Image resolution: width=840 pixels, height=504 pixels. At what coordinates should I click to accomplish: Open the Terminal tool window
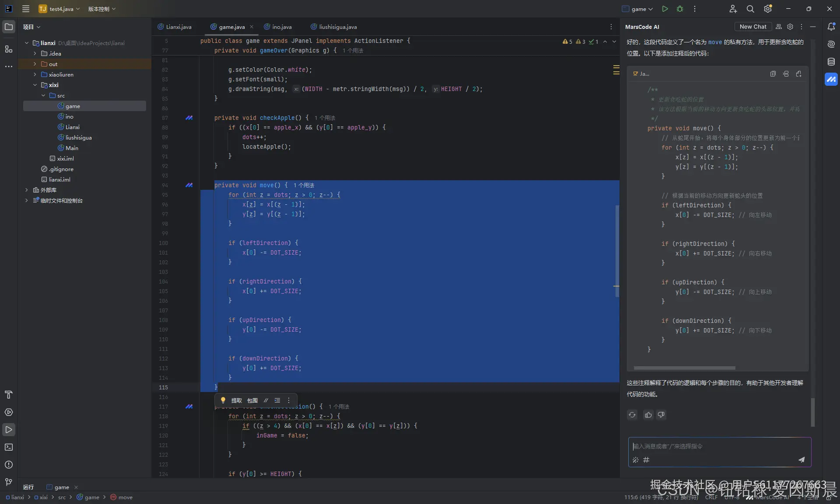point(8,447)
